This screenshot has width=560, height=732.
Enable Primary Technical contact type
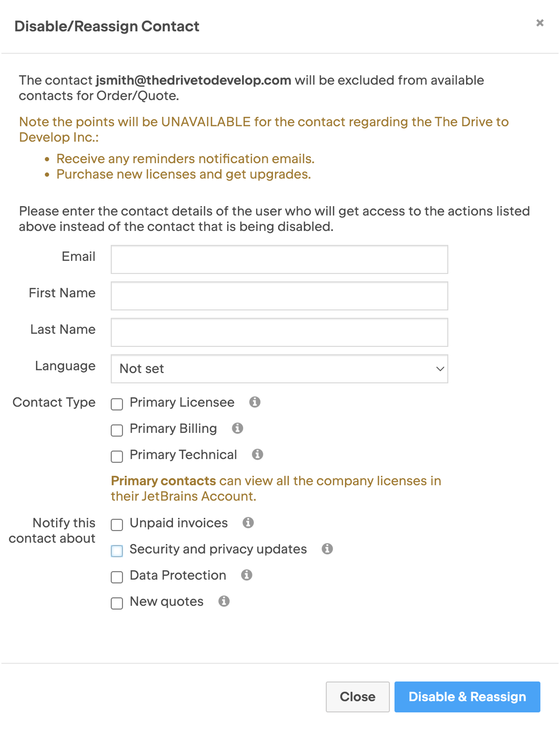tap(116, 457)
